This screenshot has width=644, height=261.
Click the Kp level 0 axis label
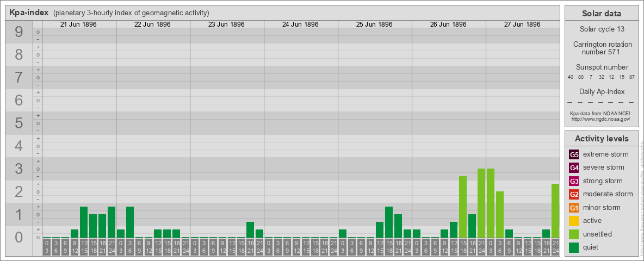[18, 237]
